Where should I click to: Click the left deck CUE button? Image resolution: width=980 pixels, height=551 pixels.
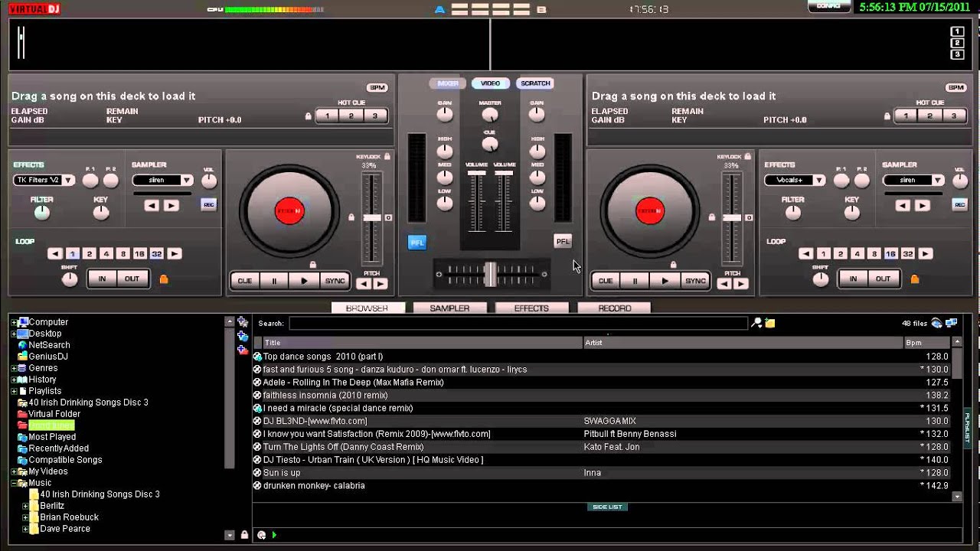pyautogui.click(x=244, y=281)
